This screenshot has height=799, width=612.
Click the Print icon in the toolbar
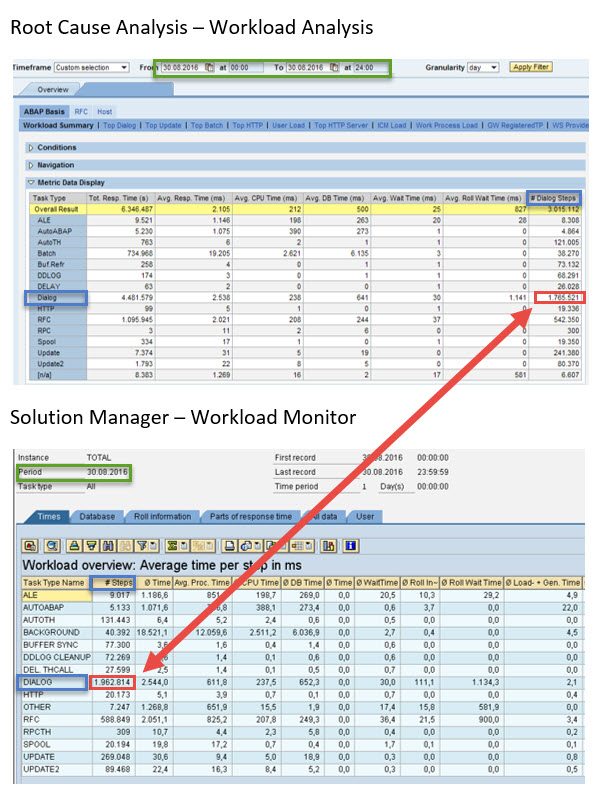[229, 546]
